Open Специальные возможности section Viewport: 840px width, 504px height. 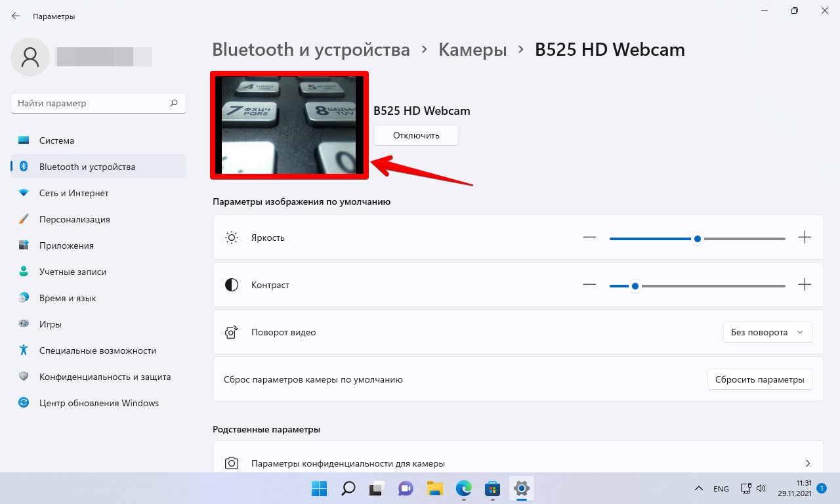[98, 350]
